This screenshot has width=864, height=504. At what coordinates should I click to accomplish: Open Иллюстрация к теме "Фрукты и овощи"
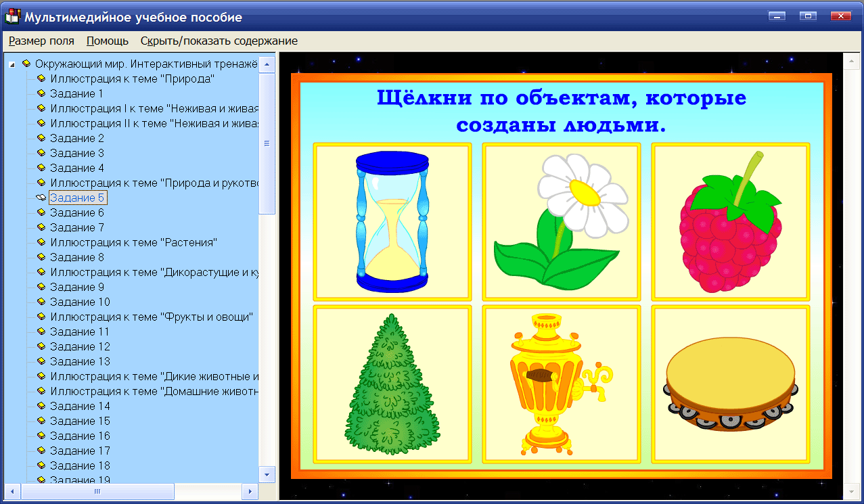(x=152, y=317)
